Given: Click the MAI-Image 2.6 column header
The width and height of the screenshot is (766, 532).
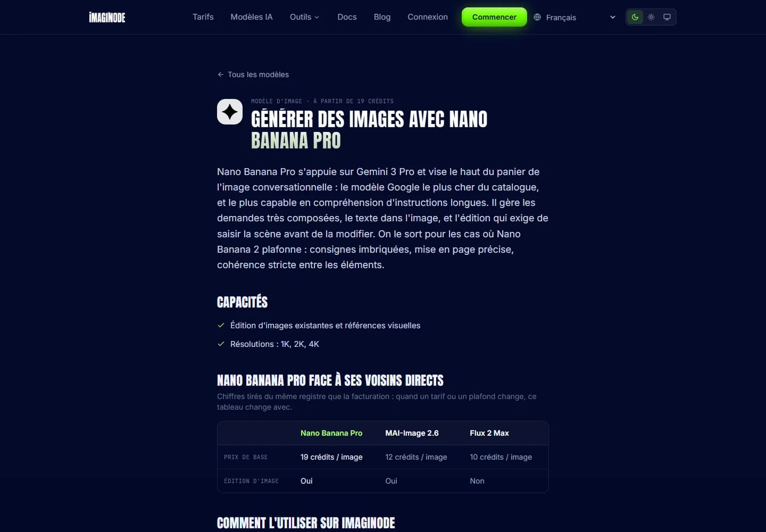Looking at the screenshot, I should click(412, 433).
